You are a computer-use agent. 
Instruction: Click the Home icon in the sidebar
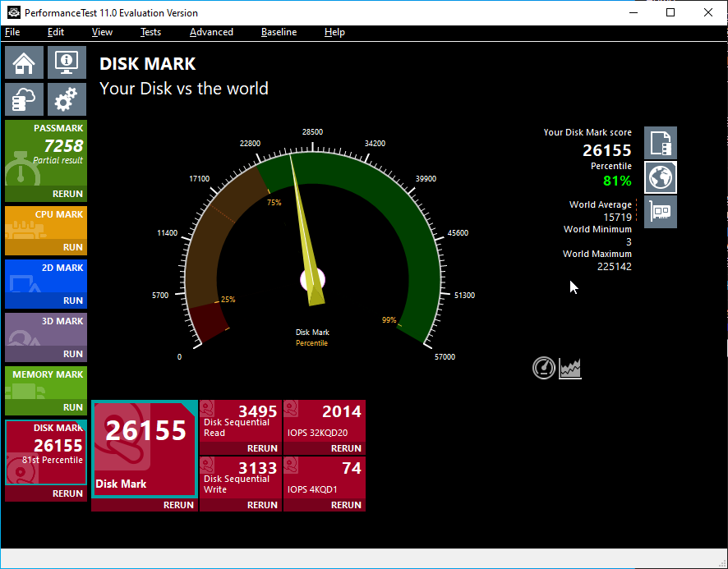coord(25,62)
